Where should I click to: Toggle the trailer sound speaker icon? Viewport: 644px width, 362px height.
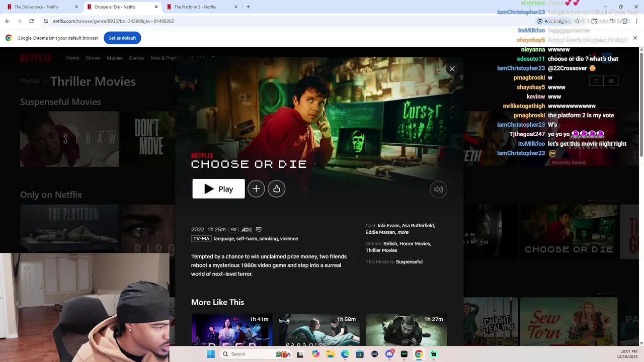click(x=439, y=189)
